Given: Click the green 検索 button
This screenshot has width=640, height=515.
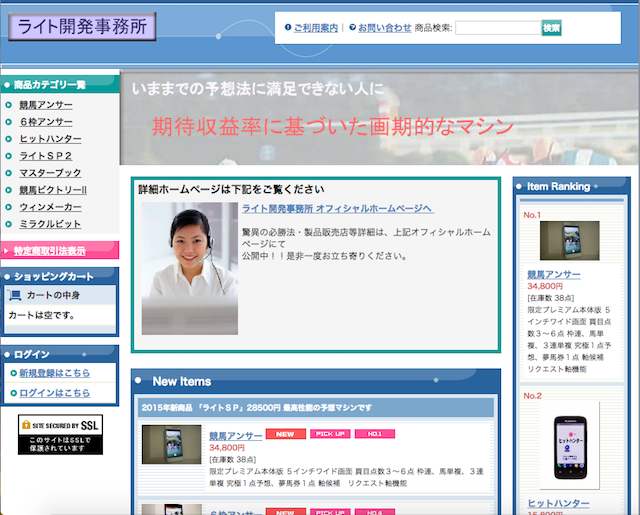Looking at the screenshot, I should coord(551,28).
